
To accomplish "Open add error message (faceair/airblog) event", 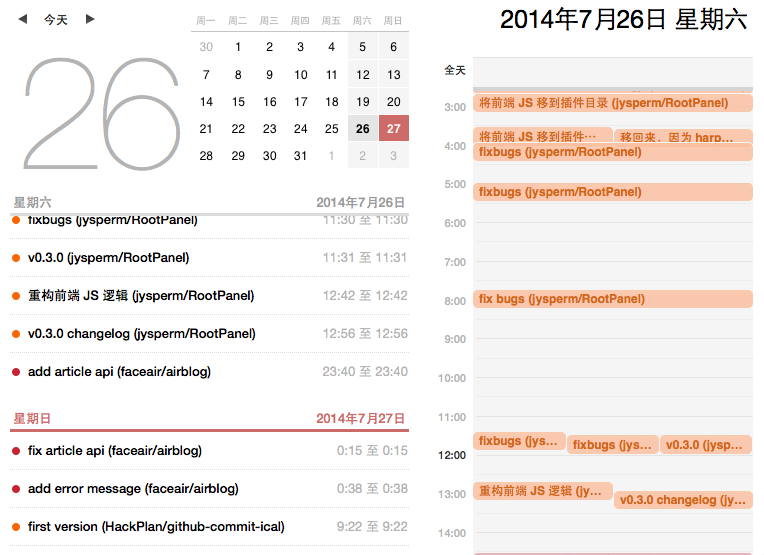I will 133,489.
